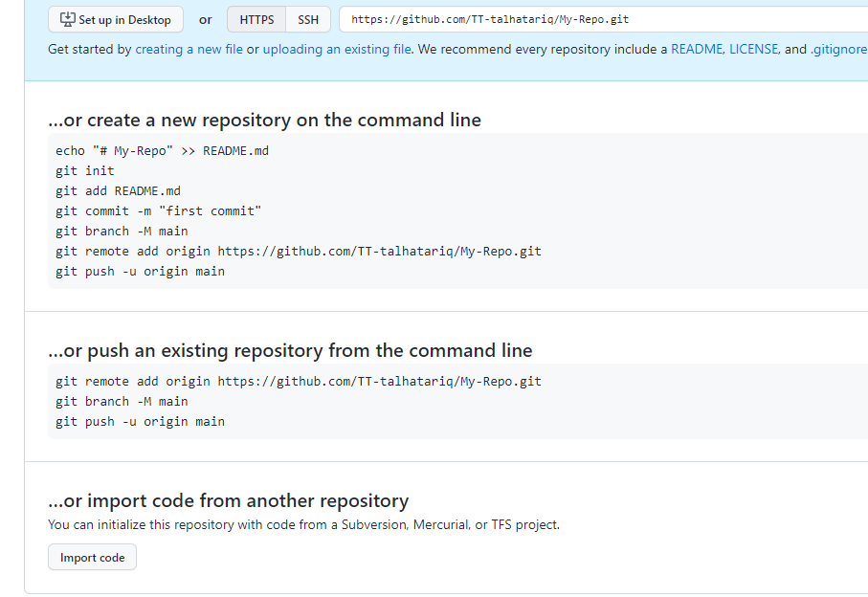Click 'git push -u origin main' in push existing section
The height and width of the screenshot is (597, 868).
pos(140,422)
